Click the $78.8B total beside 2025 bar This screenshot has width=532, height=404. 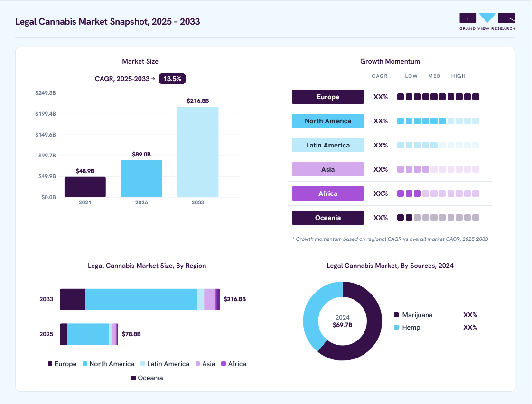[x=131, y=334]
